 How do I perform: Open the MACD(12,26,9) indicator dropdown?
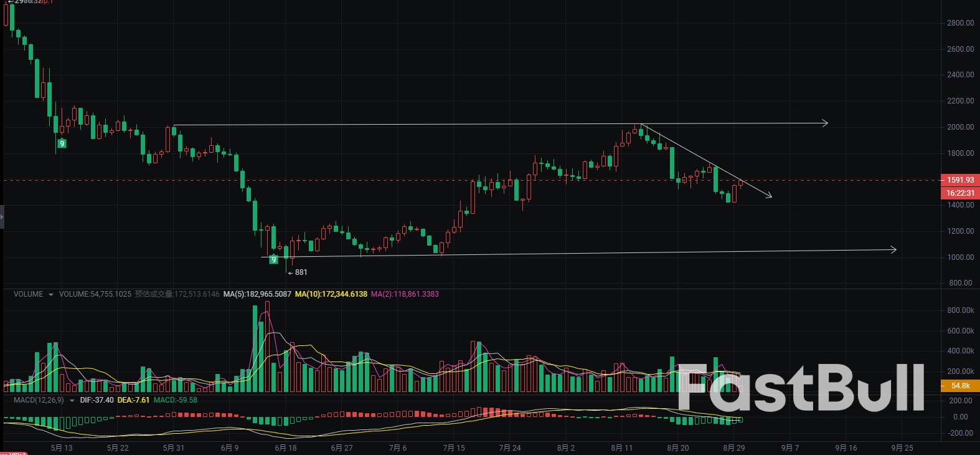tap(72, 400)
